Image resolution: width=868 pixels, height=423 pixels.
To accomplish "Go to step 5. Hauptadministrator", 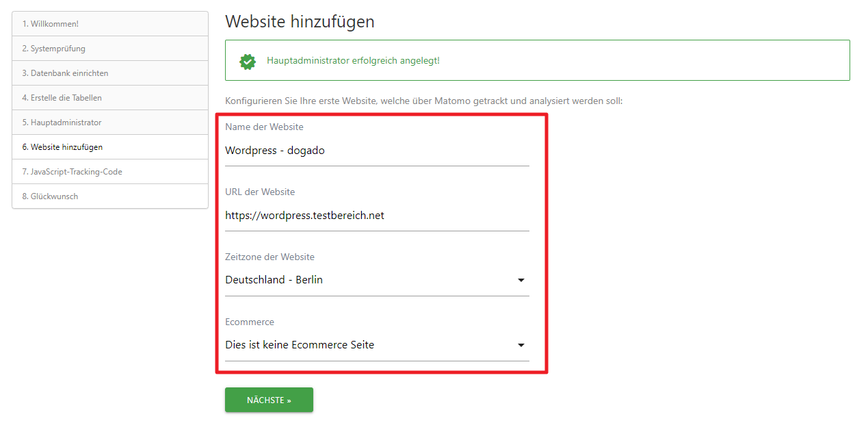I will tap(110, 123).
